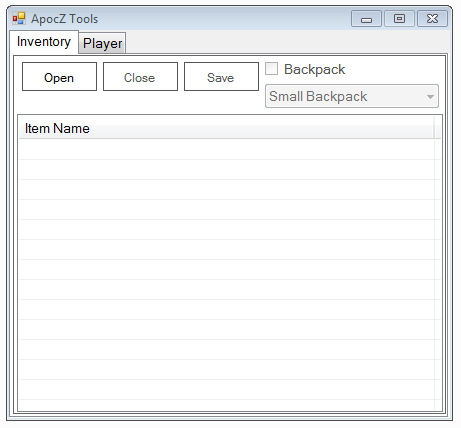Click the Item Name column header
This screenshot has height=428, width=461.
pyautogui.click(x=226, y=128)
